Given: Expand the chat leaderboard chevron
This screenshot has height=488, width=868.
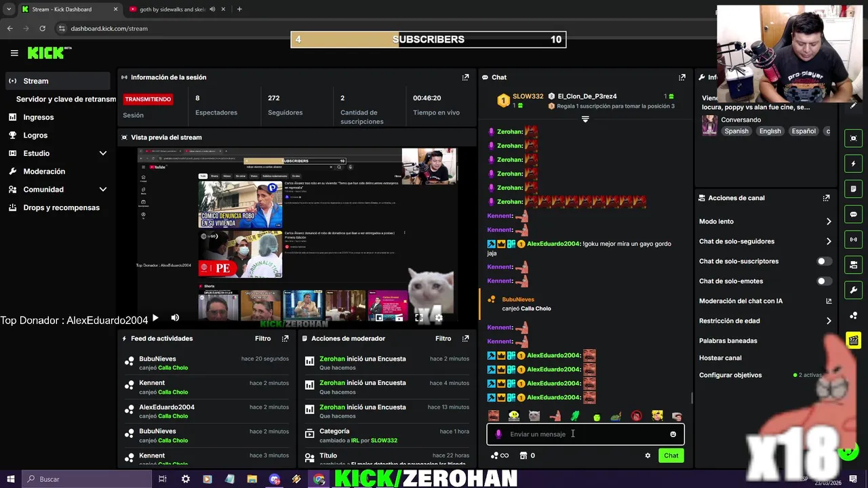Looking at the screenshot, I should click(x=585, y=119).
